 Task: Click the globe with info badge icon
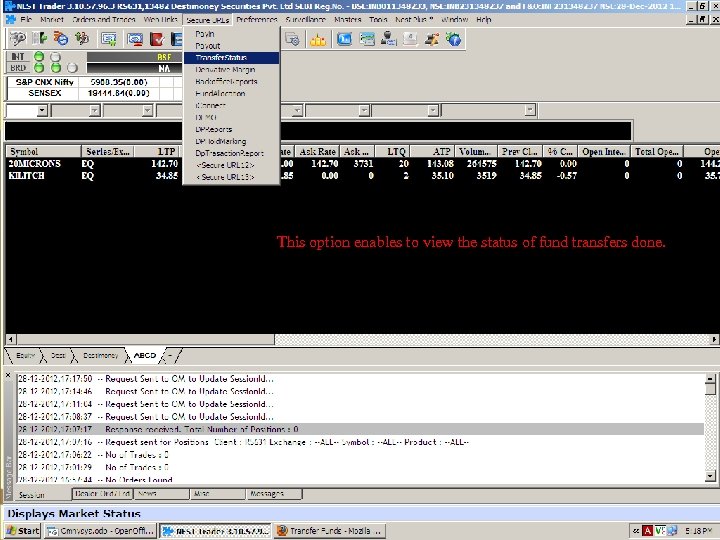coord(453,39)
